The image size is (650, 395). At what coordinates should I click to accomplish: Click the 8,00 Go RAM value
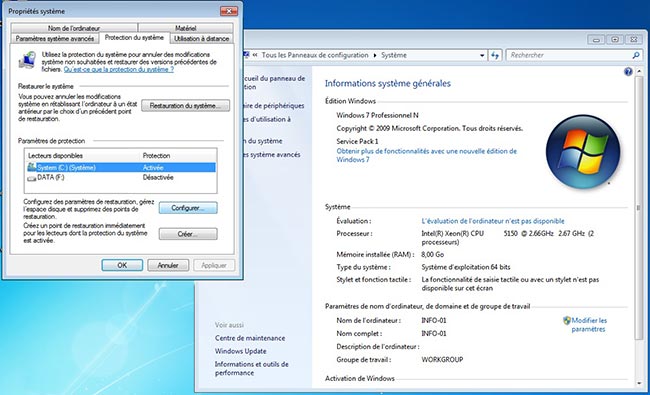tap(432, 254)
